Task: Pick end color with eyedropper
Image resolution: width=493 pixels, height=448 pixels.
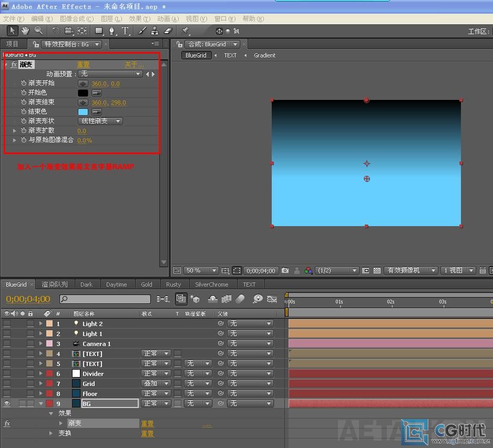Action: point(97,112)
